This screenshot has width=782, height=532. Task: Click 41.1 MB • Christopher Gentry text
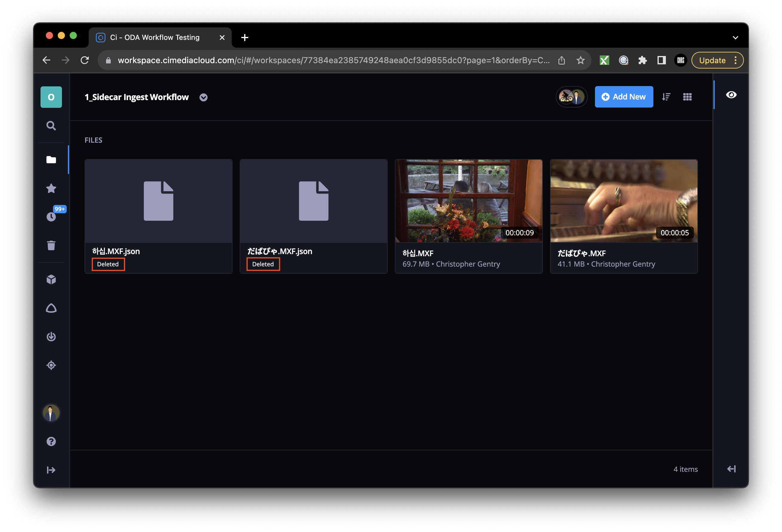click(x=606, y=264)
